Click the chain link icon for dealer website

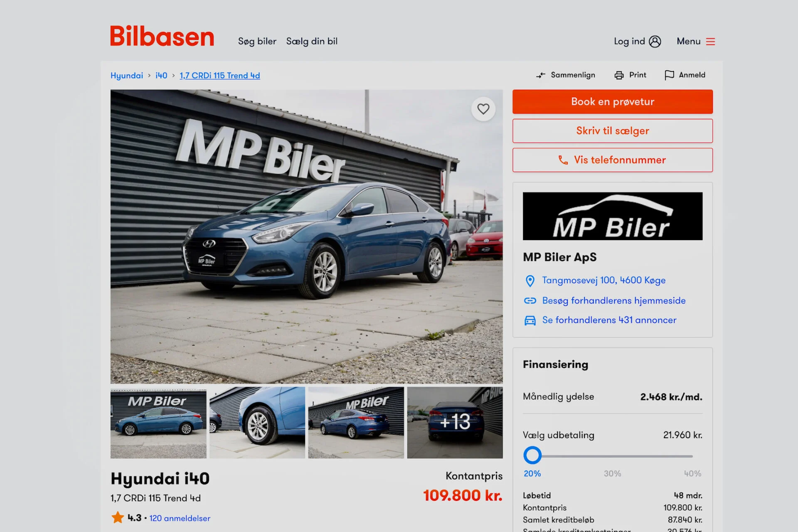pos(530,300)
